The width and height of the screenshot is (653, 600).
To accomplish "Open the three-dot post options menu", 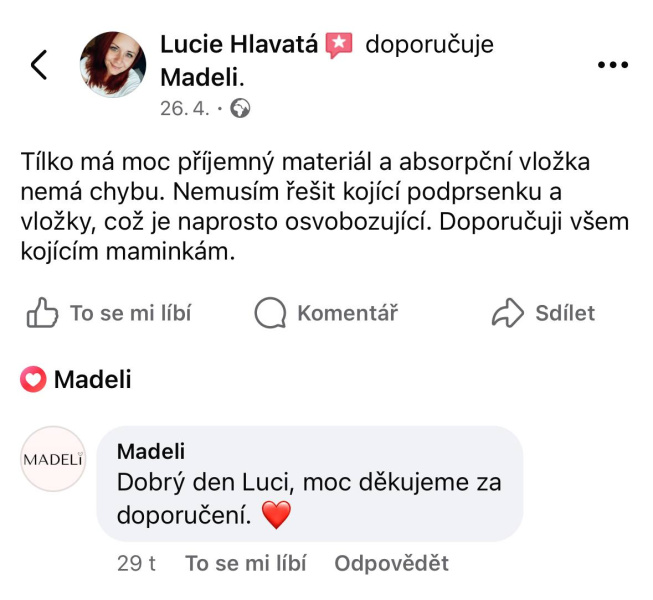I will [x=612, y=65].
